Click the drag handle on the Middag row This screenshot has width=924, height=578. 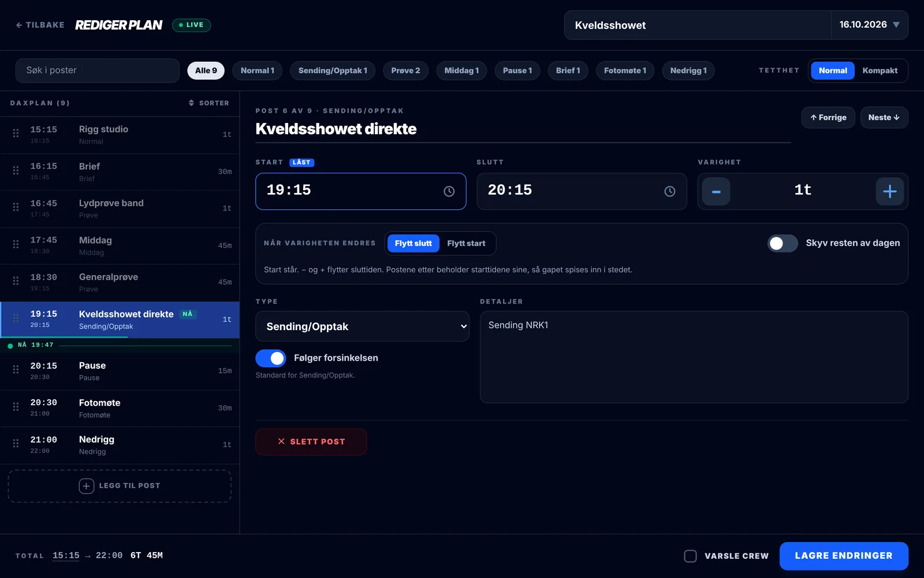pos(16,244)
